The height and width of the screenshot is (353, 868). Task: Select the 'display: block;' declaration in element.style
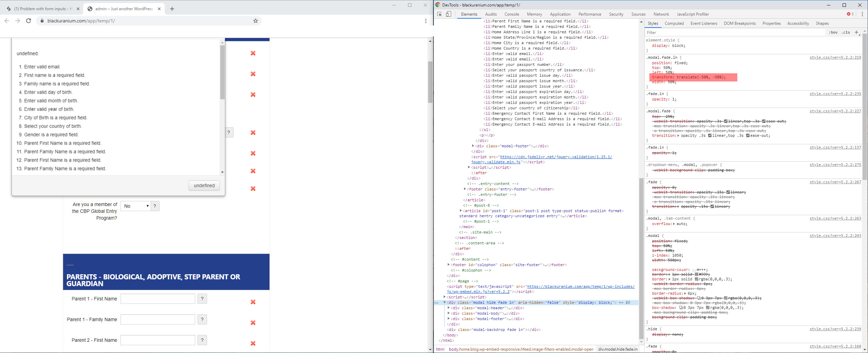pyautogui.click(x=668, y=45)
